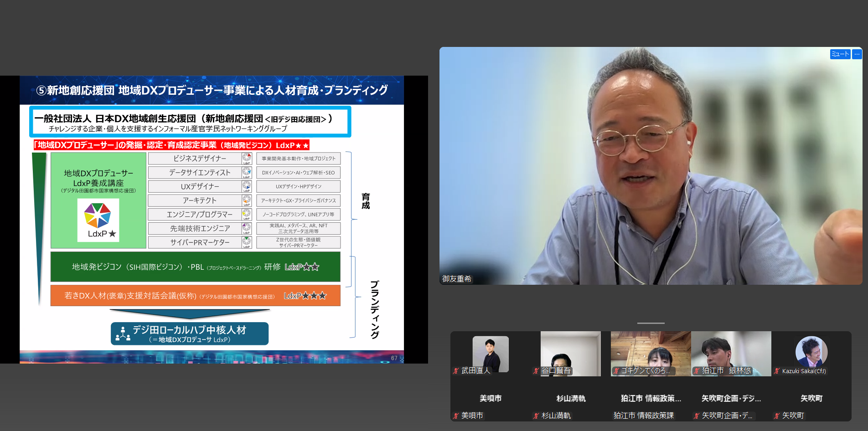Click the badge icon next to データサイエンティスト
The image size is (868, 431).
pyautogui.click(x=247, y=173)
